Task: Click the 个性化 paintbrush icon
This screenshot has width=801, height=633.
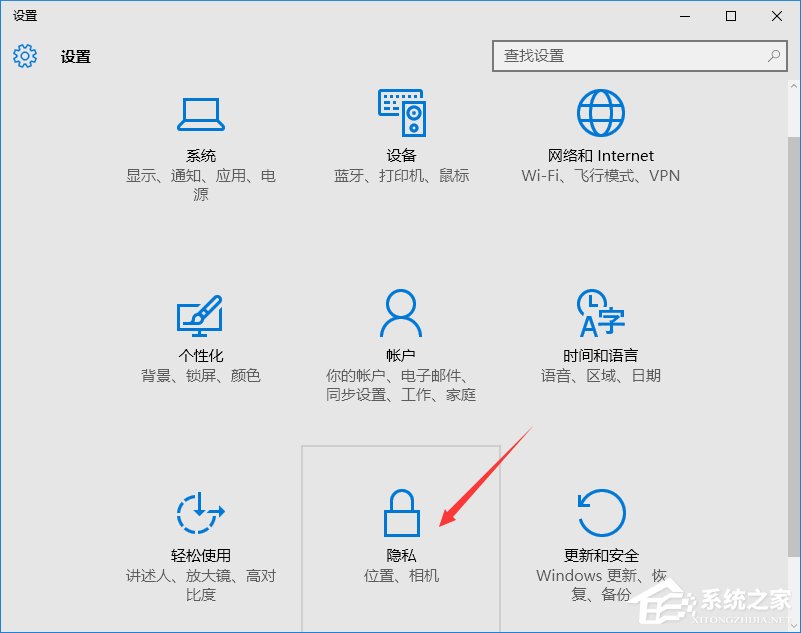Action: pos(200,315)
